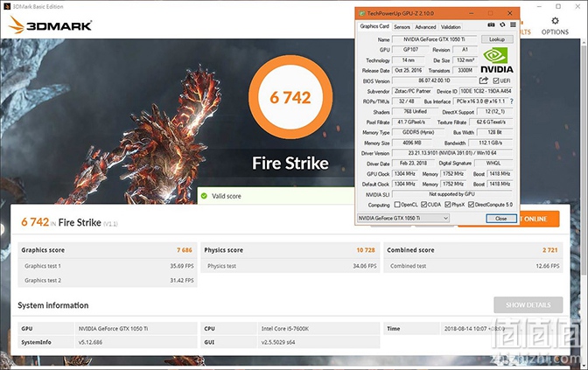Click the Driver Version field in GPU-Z

click(451, 153)
